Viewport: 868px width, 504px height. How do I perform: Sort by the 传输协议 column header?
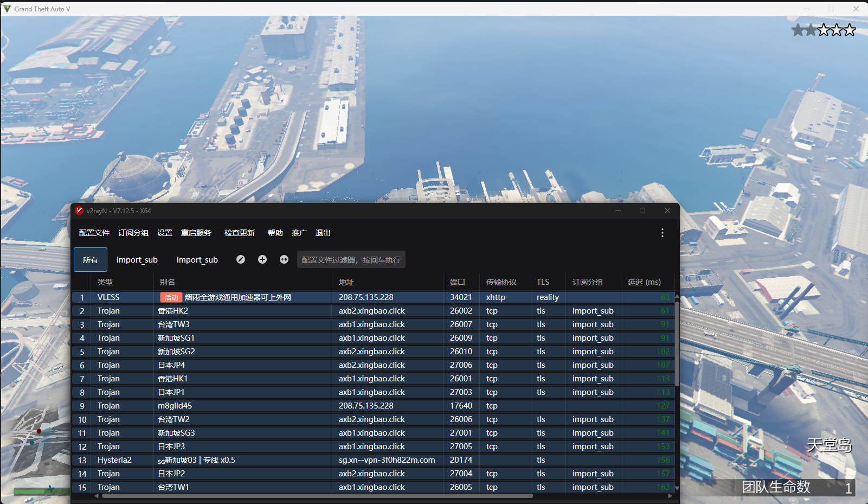click(x=505, y=282)
